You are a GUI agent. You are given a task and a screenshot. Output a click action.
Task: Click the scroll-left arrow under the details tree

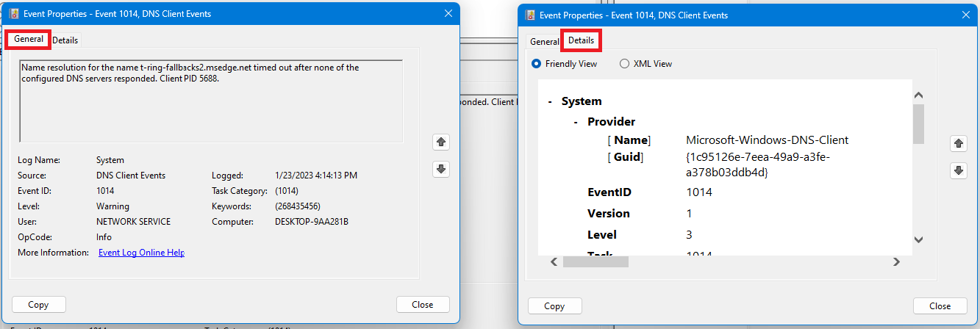pos(554,261)
